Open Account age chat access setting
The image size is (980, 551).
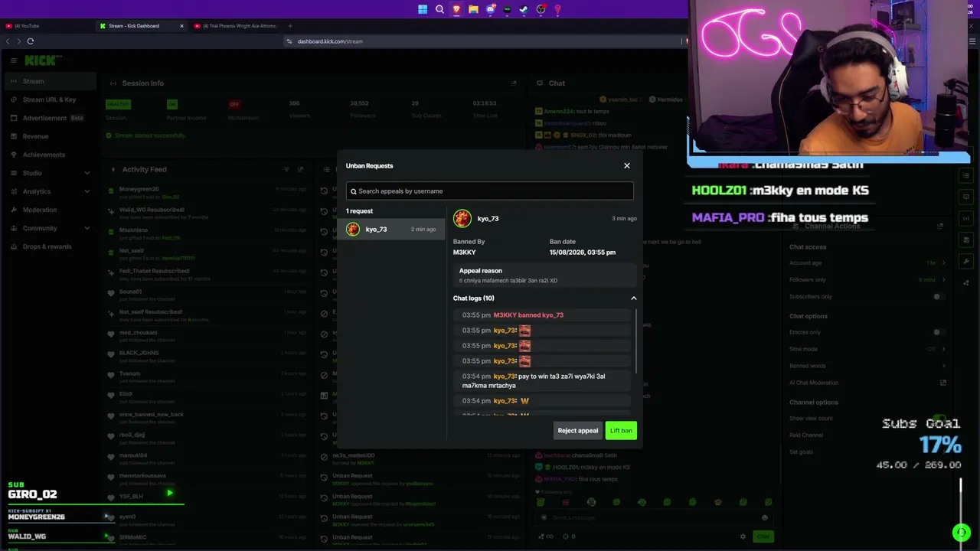pyautogui.click(x=866, y=263)
